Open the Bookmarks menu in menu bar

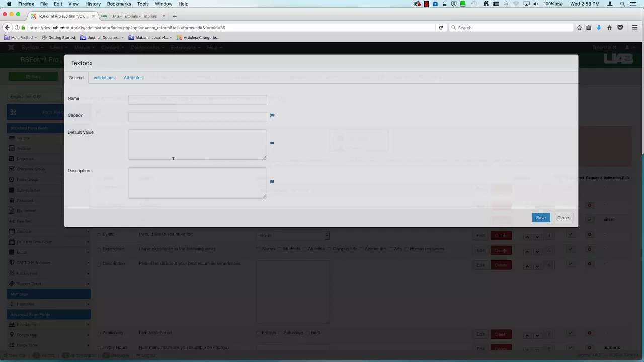click(x=119, y=4)
